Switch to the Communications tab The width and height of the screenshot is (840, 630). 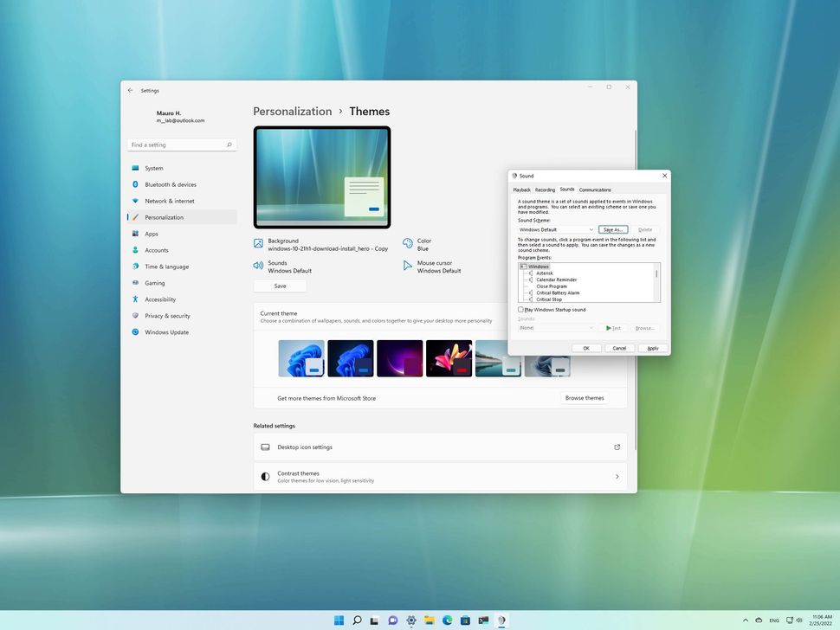595,190
